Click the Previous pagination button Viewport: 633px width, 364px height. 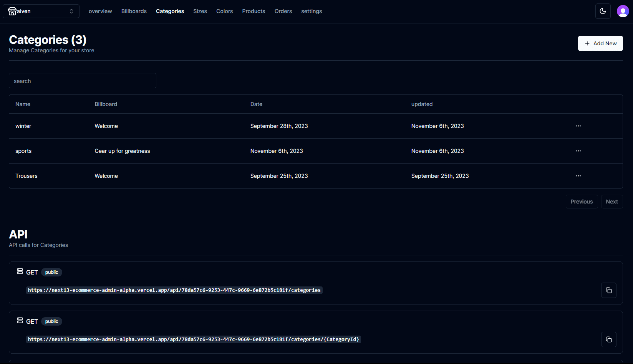click(582, 202)
